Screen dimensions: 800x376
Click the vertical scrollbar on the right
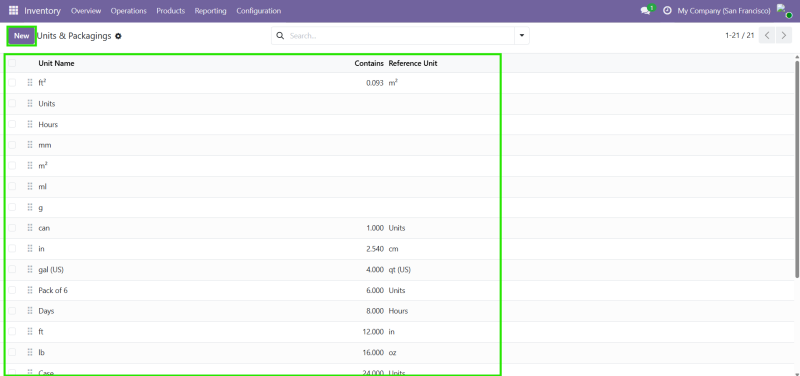[797, 168]
